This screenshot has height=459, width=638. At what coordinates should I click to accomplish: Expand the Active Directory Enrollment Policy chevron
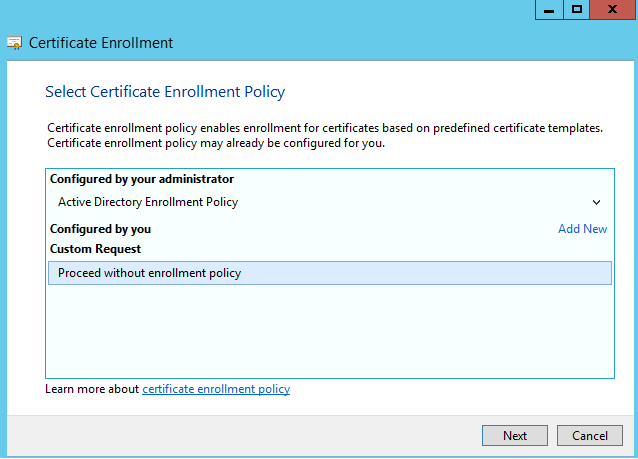(596, 202)
